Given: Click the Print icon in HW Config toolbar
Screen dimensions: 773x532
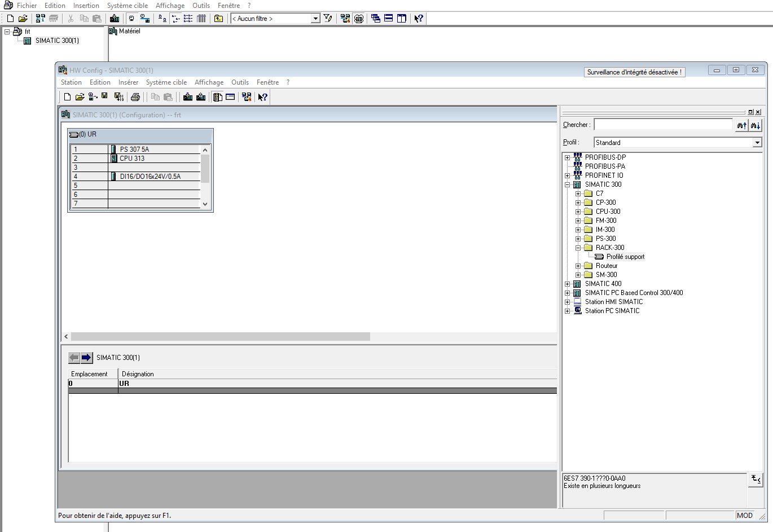Looking at the screenshot, I should 135,97.
